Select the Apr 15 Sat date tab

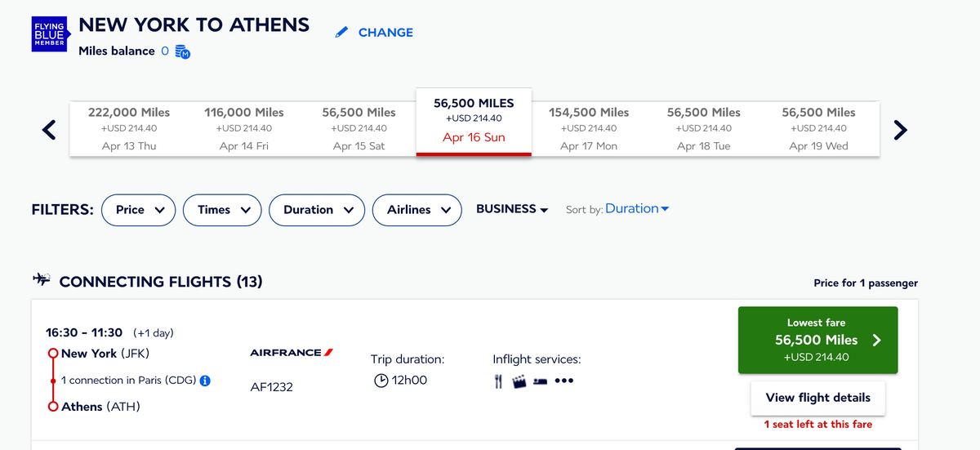pos(359,129)
